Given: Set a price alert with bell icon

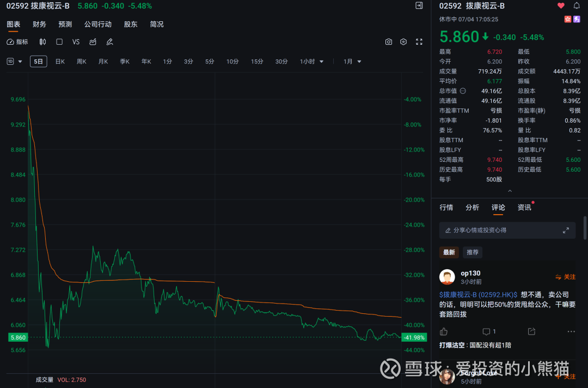Looking at the screenshot, I should (577, 5).
